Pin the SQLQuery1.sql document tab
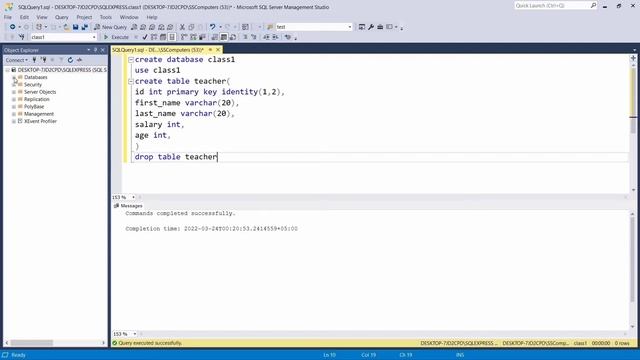This screenshot has width=640, height=360. [210, 50]
